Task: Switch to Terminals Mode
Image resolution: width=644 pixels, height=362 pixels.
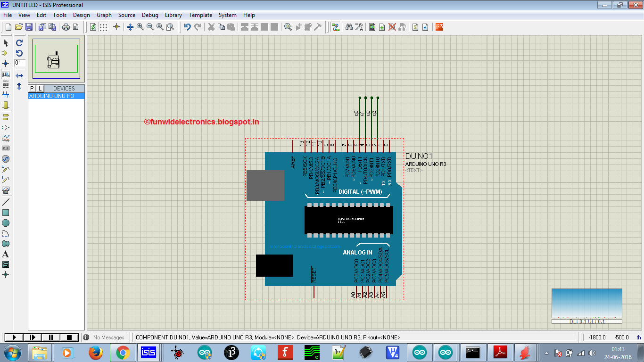Action: tap(6, 117)
